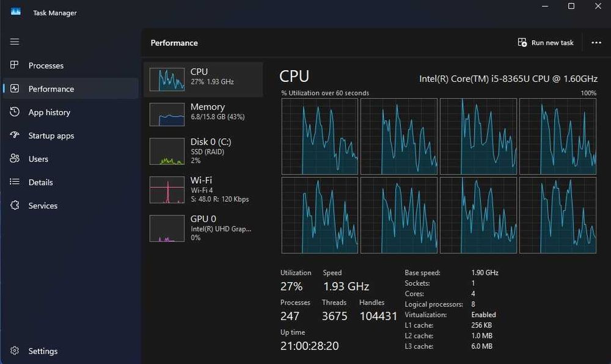Open App history via clock icon
The image size is (611, 364).
click(x=15, y=112)
